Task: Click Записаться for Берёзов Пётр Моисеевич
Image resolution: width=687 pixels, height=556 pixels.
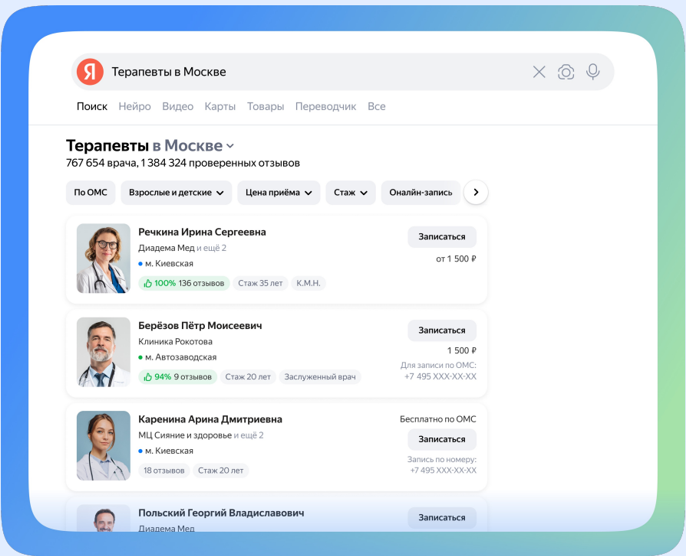Action: tap(442, 330)
